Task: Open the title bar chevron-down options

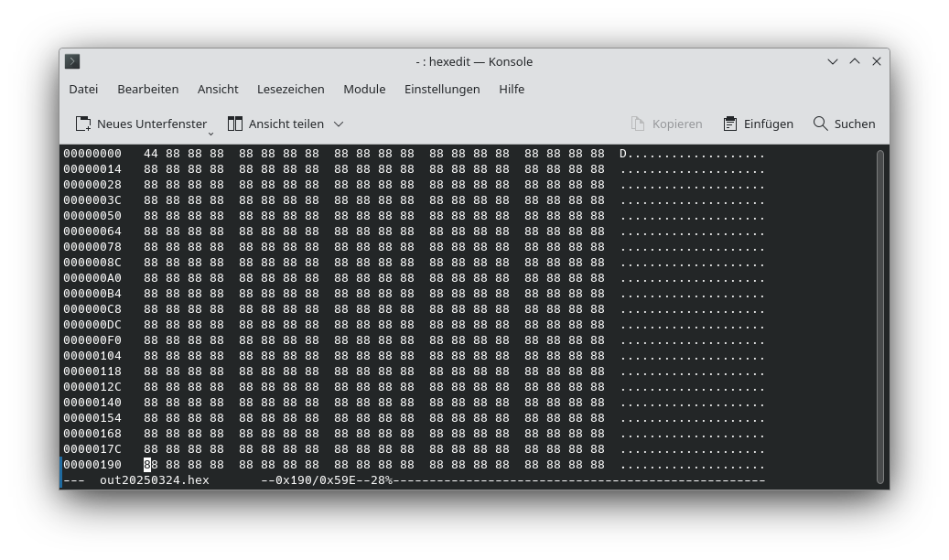Action: pos(833,61)
